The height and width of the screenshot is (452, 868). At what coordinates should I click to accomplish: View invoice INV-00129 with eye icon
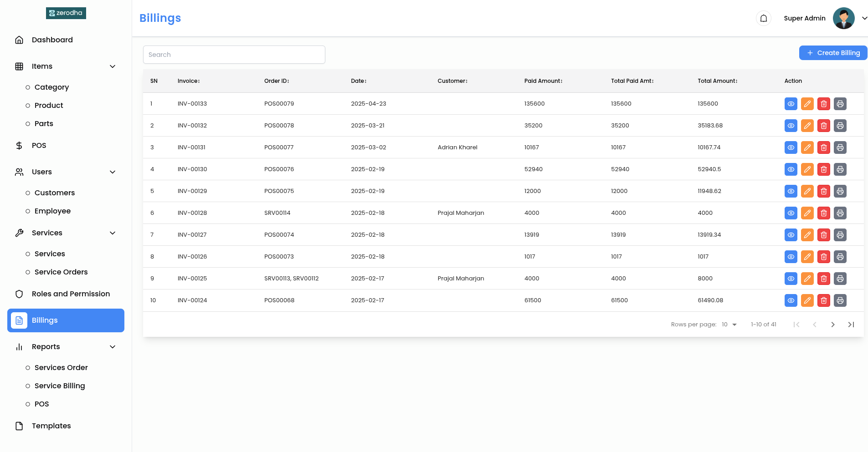[791, 191]
